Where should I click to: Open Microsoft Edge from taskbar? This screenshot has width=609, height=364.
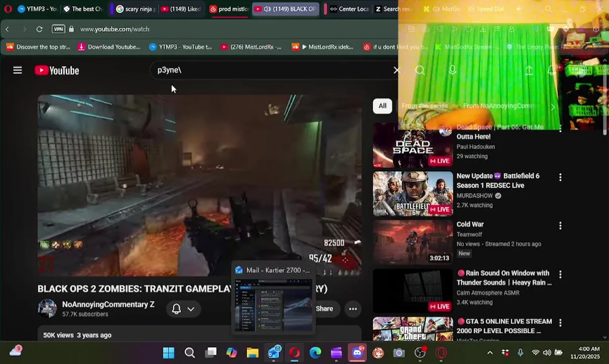pyautogui.click(x=315, y=352)
